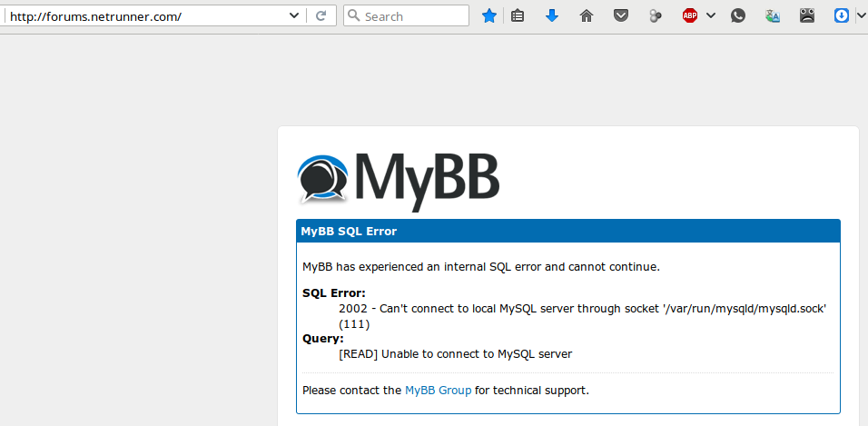Screen dimensions: 868x426
Task: Click the MyBB logo image
Action: coord(399,179)
